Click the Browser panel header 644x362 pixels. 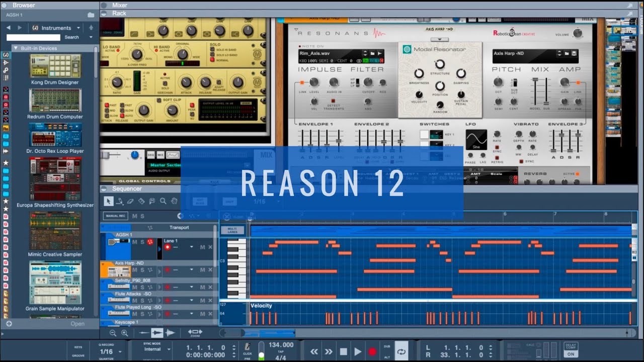(x=49, y=5)
